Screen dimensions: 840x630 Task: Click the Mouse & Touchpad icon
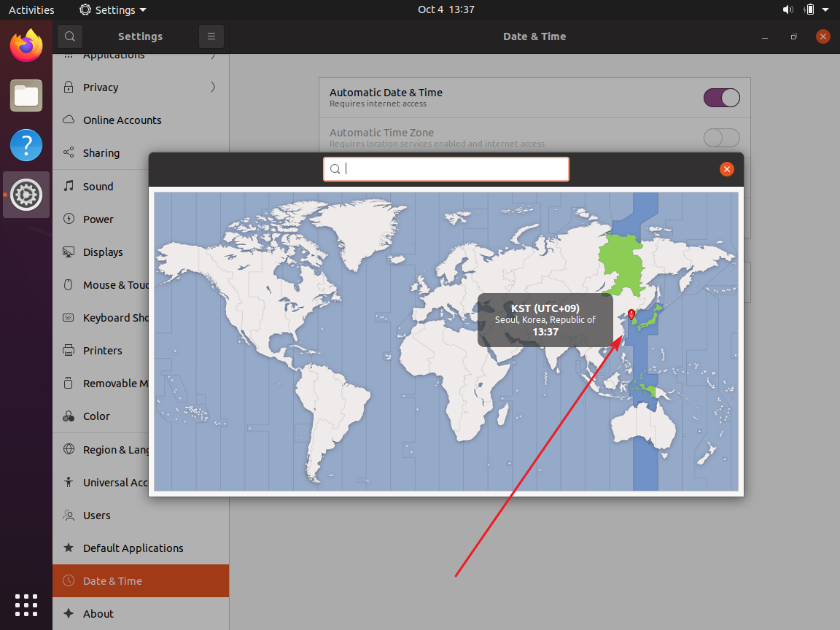coord(68,284)
